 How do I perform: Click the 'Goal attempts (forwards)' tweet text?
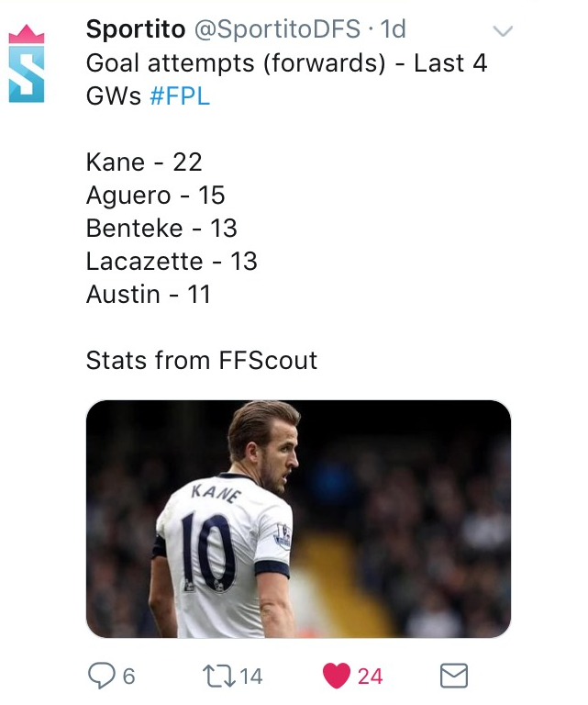pos(236,63)
